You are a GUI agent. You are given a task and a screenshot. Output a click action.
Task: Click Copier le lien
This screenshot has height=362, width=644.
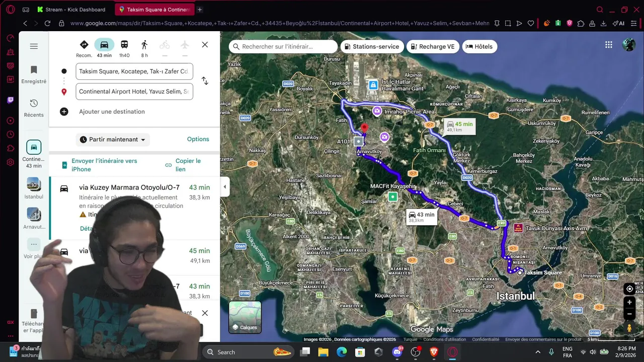point(183,165)
